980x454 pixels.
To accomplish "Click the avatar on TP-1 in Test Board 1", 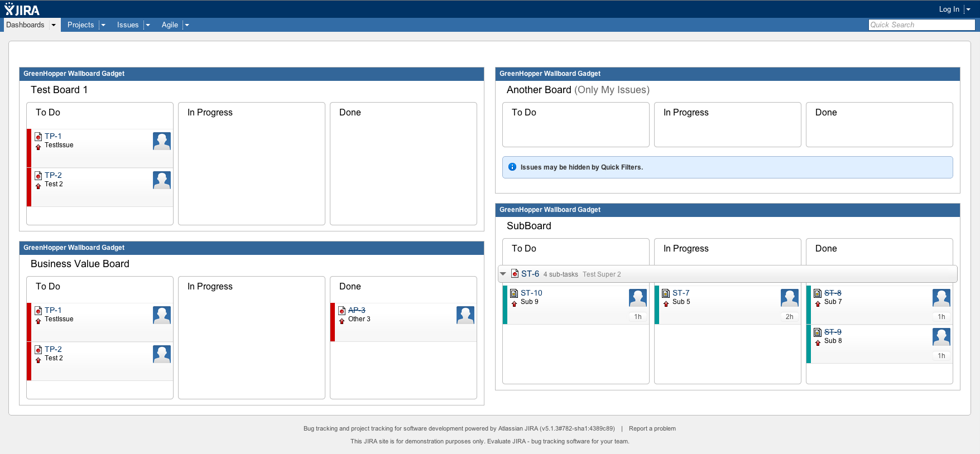I will (x=162, y=141).
